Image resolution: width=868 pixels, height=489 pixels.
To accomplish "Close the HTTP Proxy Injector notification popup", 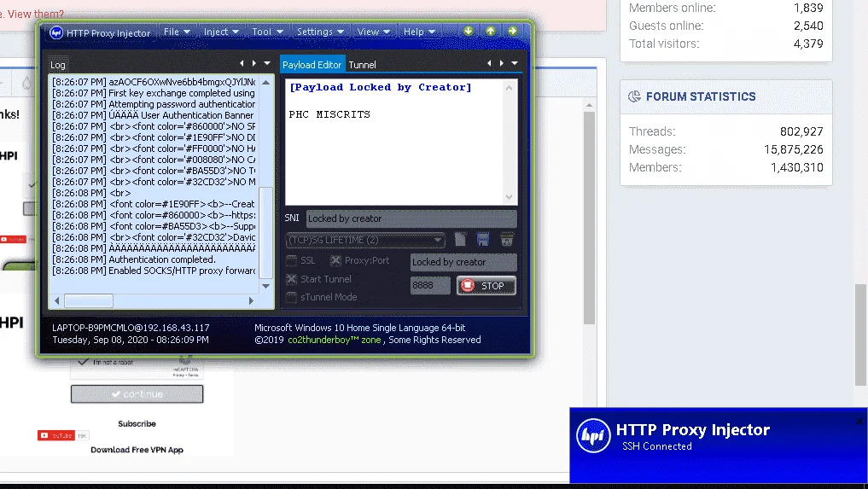I will 859,422.
